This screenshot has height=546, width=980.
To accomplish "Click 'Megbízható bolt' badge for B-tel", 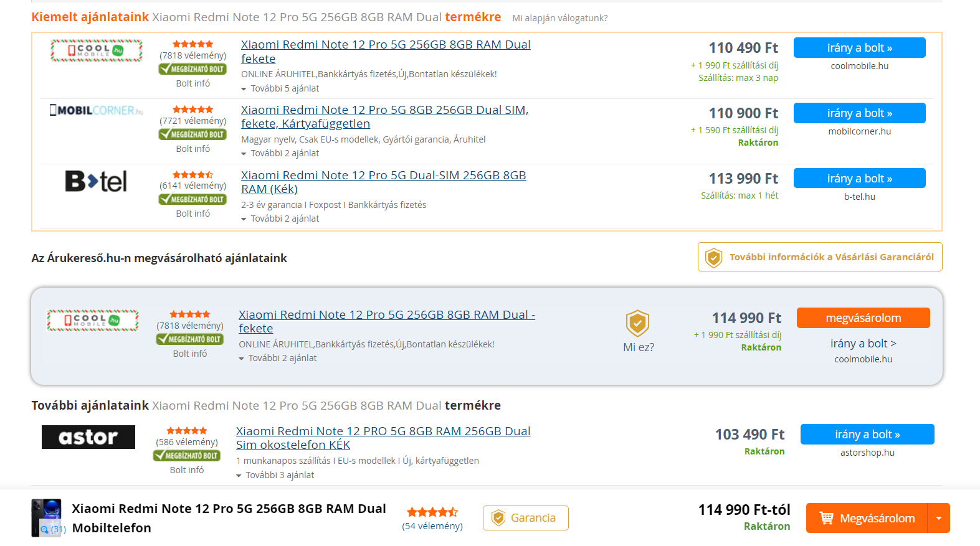I will [193, 199].
